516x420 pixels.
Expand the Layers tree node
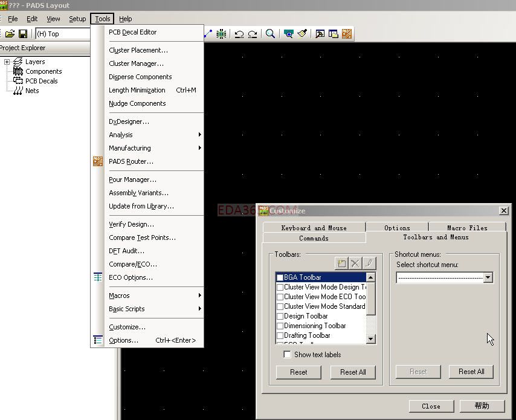(7, 62)
